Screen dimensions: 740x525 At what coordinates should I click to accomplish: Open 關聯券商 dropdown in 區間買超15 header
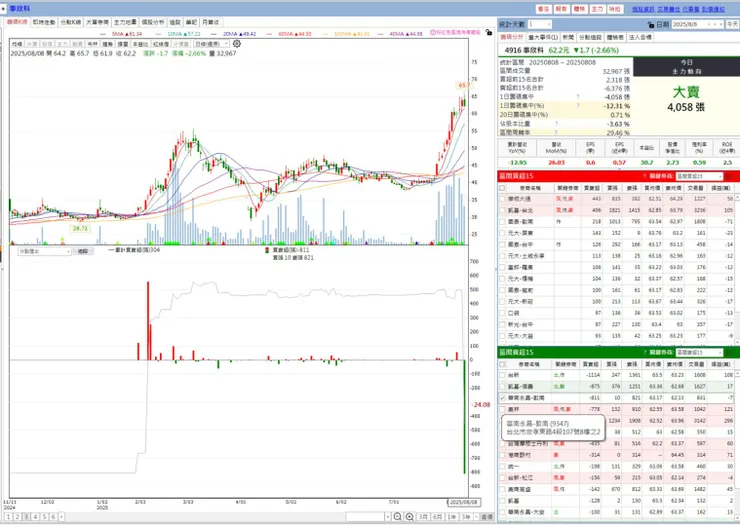(x=719, y=176)
